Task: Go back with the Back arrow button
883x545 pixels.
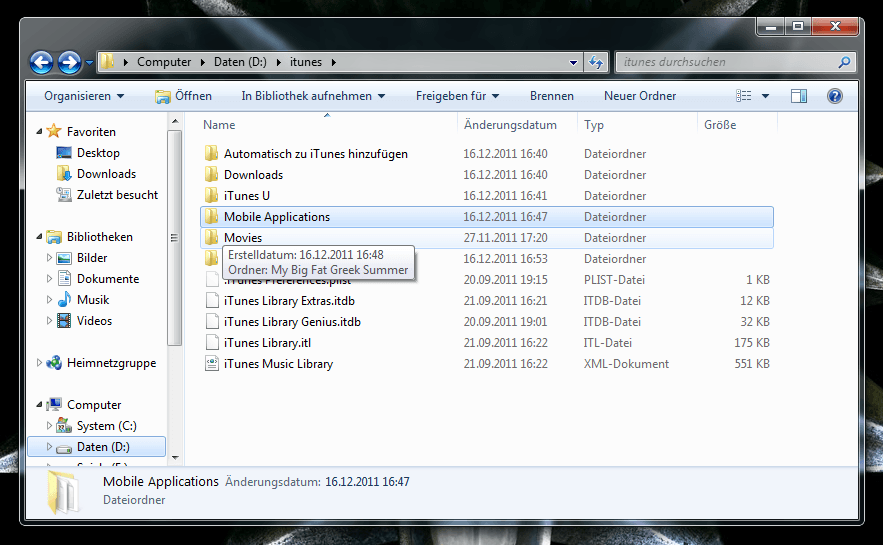Action: 42,62
